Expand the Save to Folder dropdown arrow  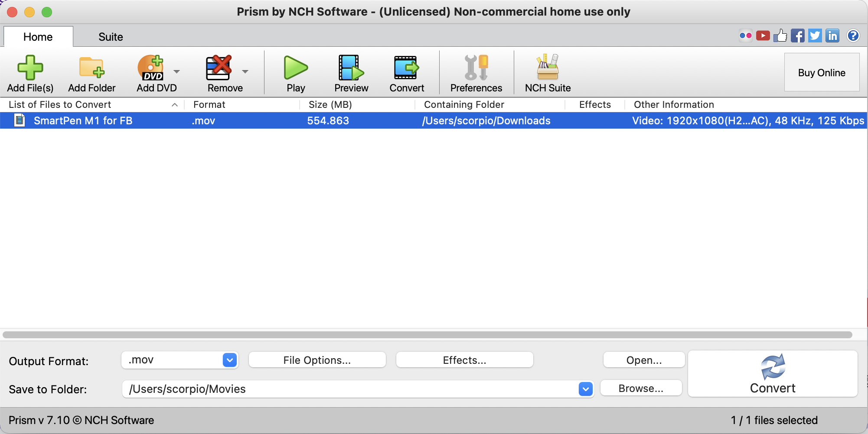(586, 389)
